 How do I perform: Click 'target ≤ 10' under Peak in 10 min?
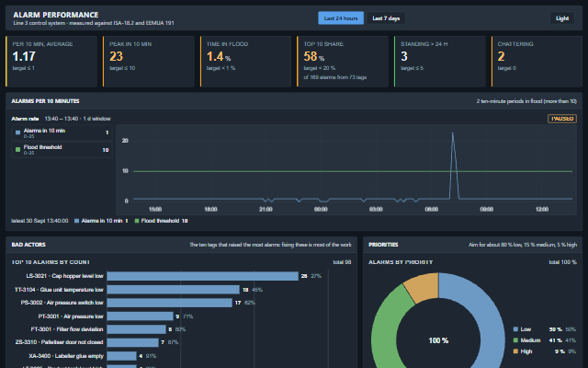122,68
